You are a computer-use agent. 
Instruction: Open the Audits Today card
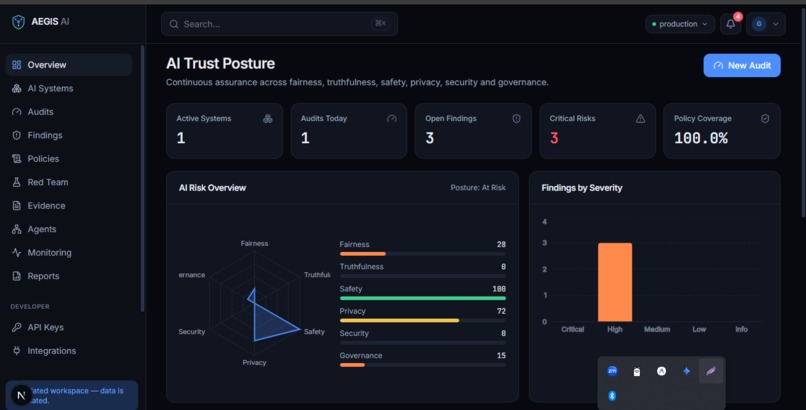click(x=349, y=131)
